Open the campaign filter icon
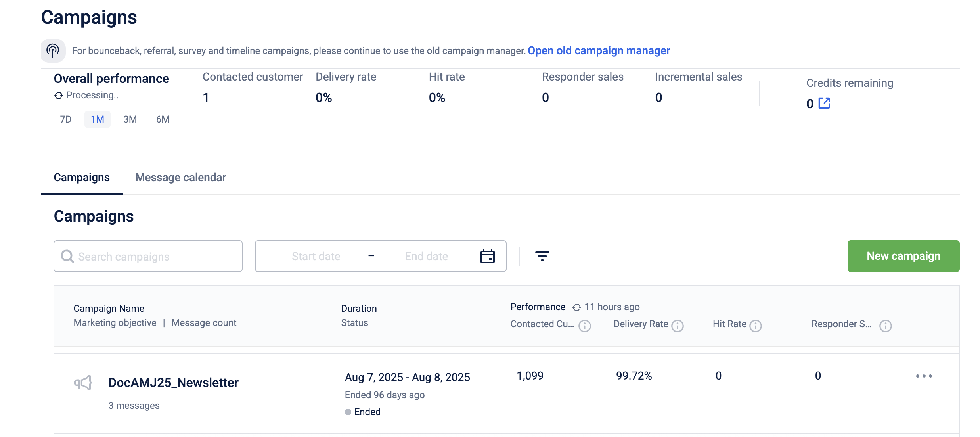 click(x=542, y=256)
